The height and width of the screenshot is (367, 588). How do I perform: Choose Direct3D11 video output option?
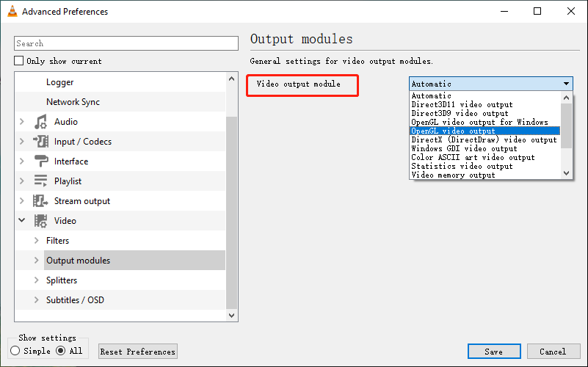pos(485,104)
